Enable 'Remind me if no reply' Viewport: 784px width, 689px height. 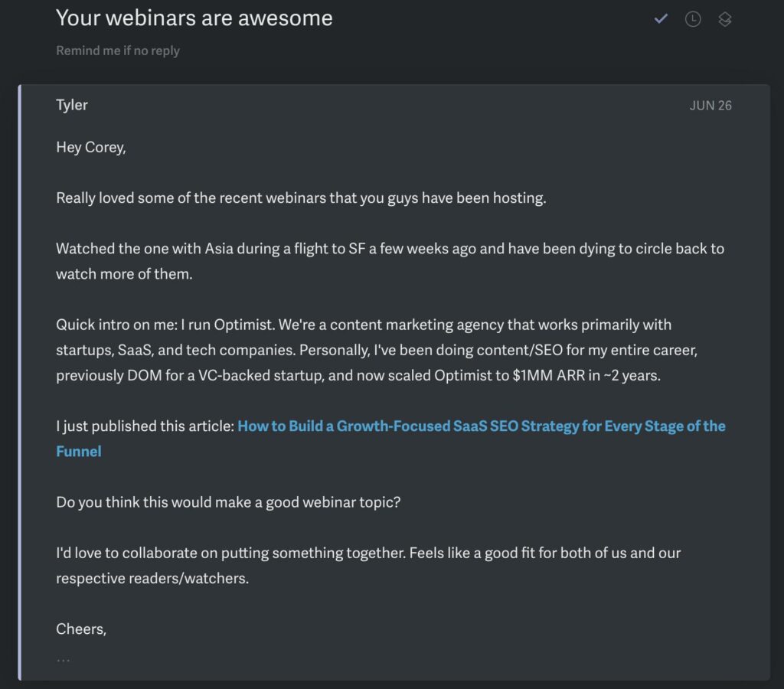[117, 51]
